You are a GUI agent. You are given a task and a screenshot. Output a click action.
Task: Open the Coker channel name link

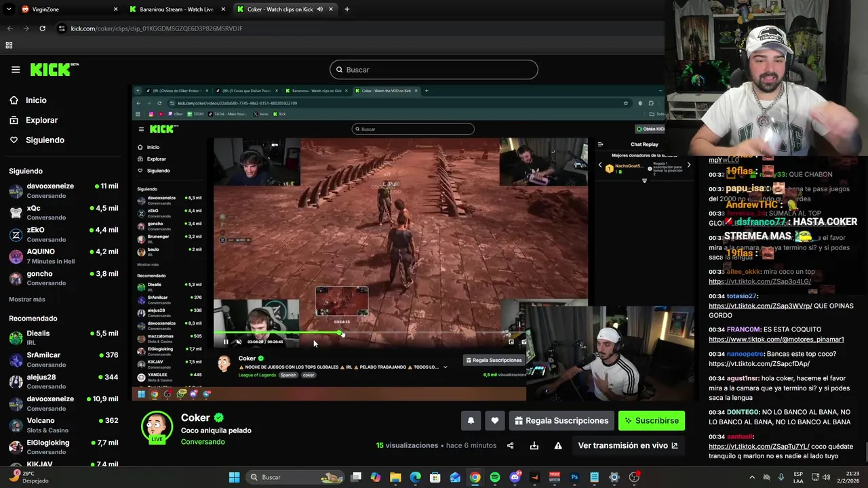[195, 418]
